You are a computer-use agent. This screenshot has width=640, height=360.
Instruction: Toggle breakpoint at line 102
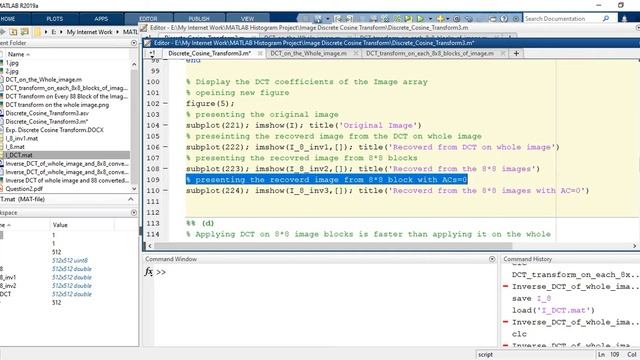point(165,104)
